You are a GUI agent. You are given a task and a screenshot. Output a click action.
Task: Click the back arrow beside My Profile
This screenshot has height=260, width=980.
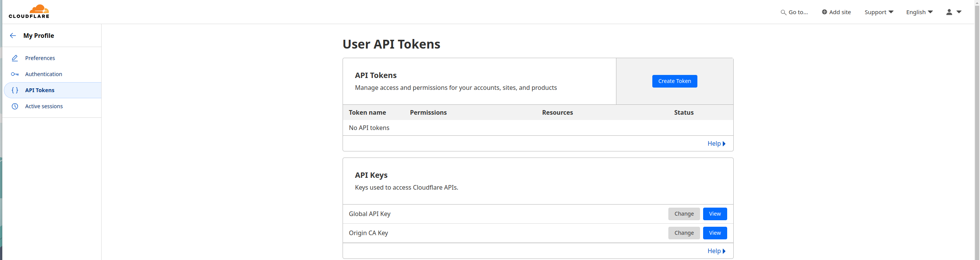point(13,36)
